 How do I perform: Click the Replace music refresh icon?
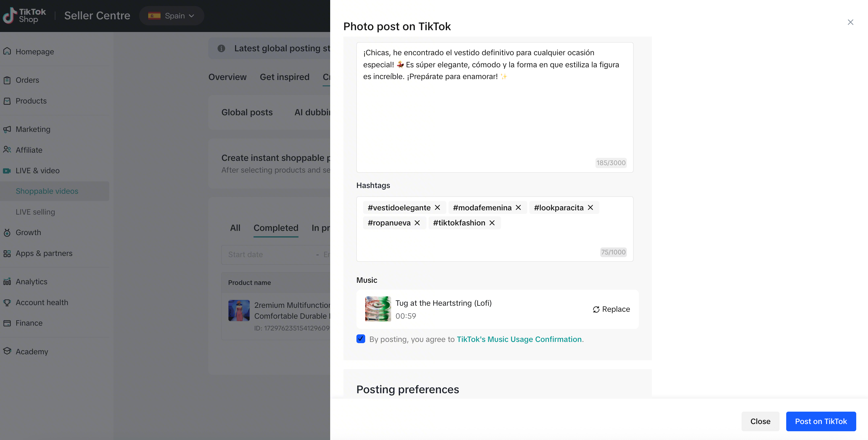coord(596,309)
